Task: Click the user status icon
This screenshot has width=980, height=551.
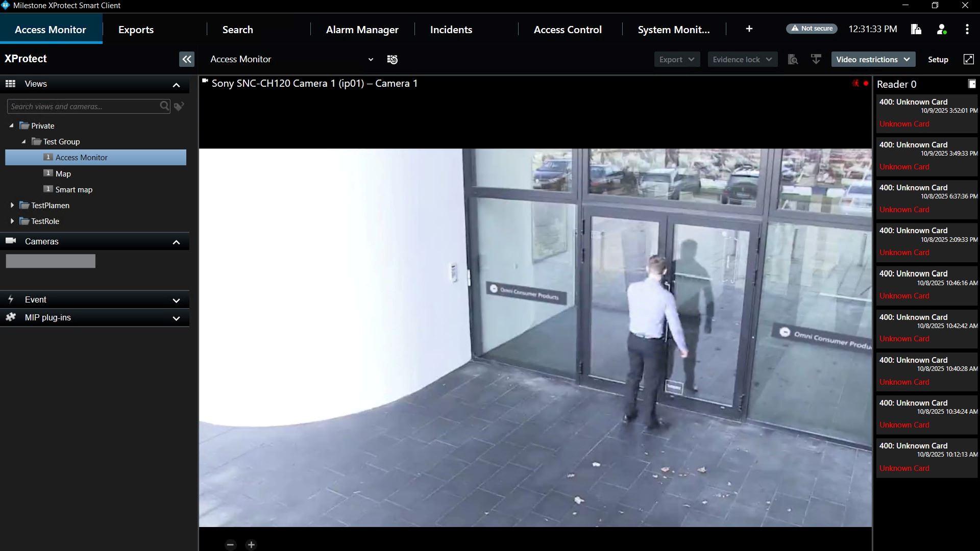Action: tap(942, 29)
